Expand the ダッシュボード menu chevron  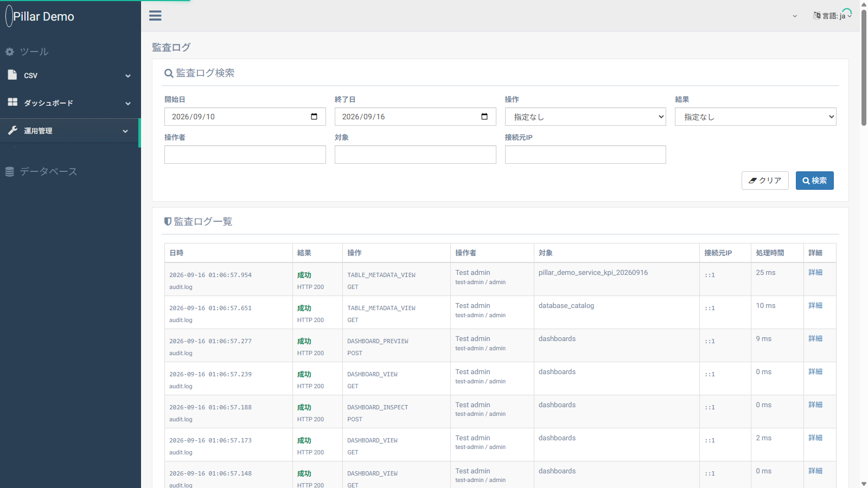pos(128,104)
